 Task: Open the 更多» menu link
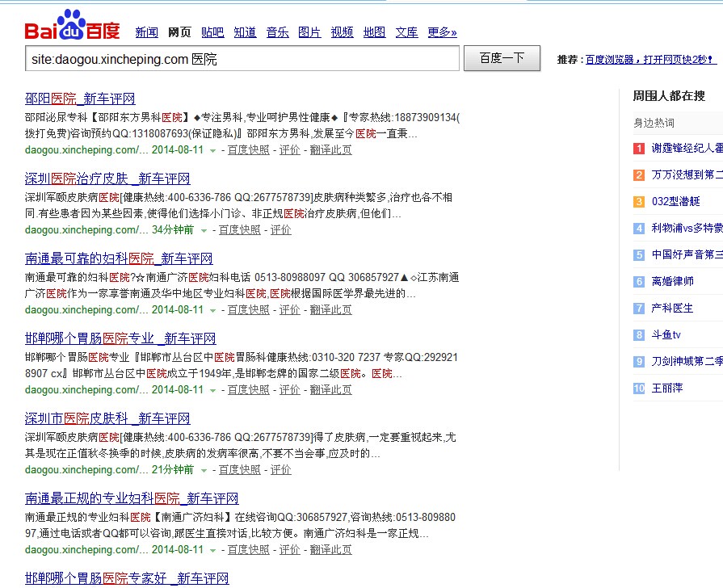[x=442, y=32]
